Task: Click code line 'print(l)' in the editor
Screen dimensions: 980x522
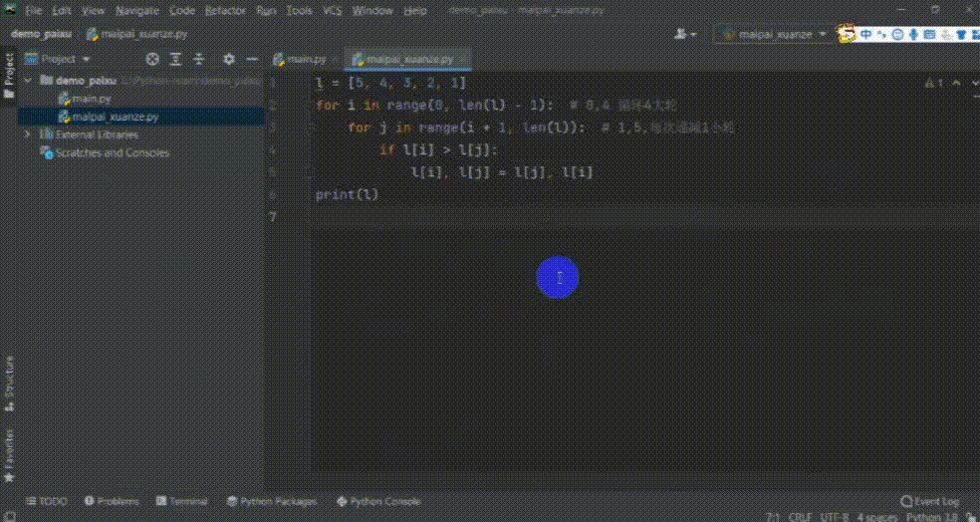Action: (347, 194)
